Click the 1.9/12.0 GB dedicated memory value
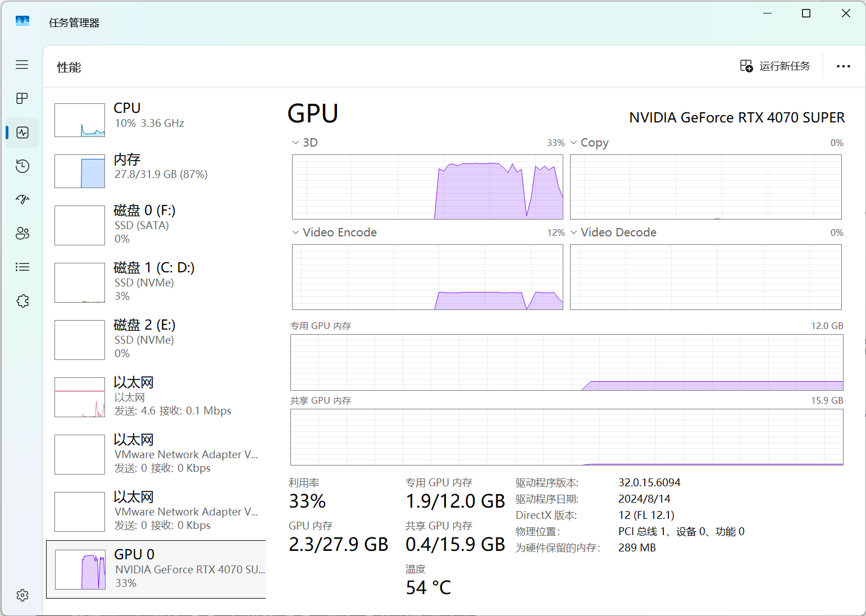The image size is (866, 616). pos(455,501)
